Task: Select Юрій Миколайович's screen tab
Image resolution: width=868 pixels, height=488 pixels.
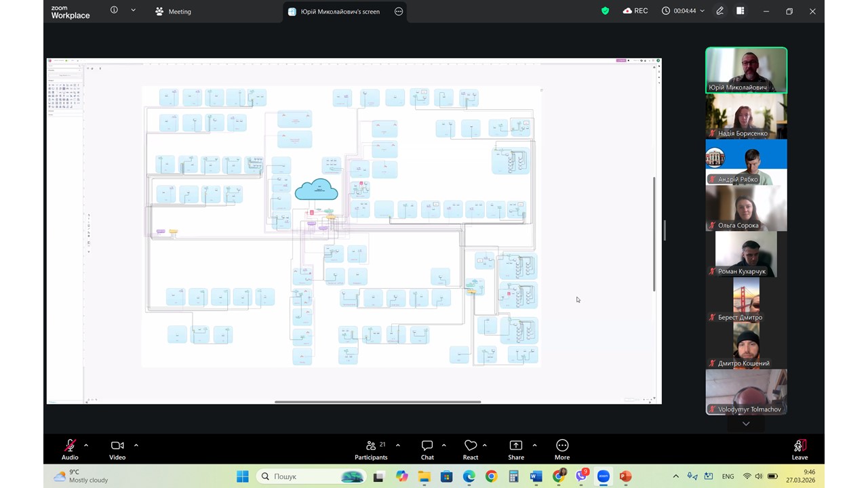Action: 339,12
